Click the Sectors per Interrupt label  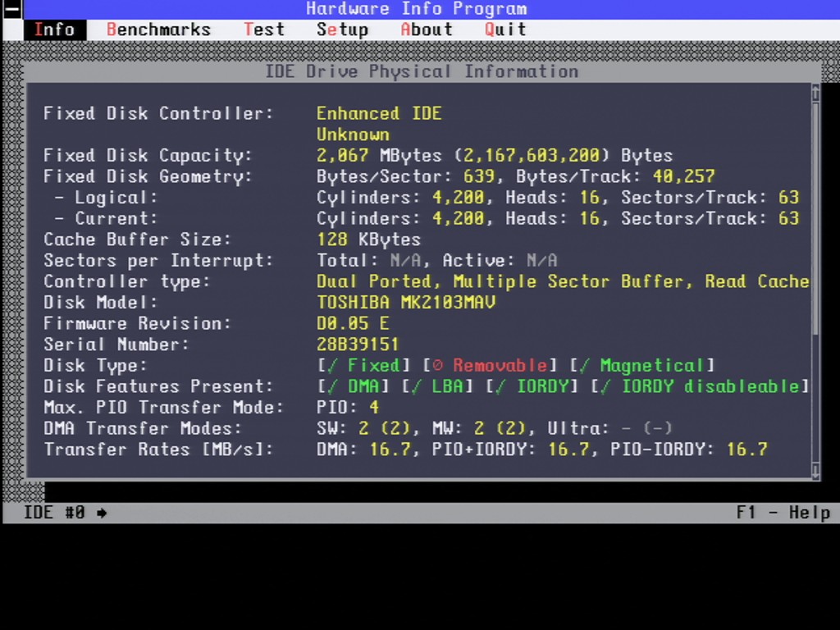point(158,260)
